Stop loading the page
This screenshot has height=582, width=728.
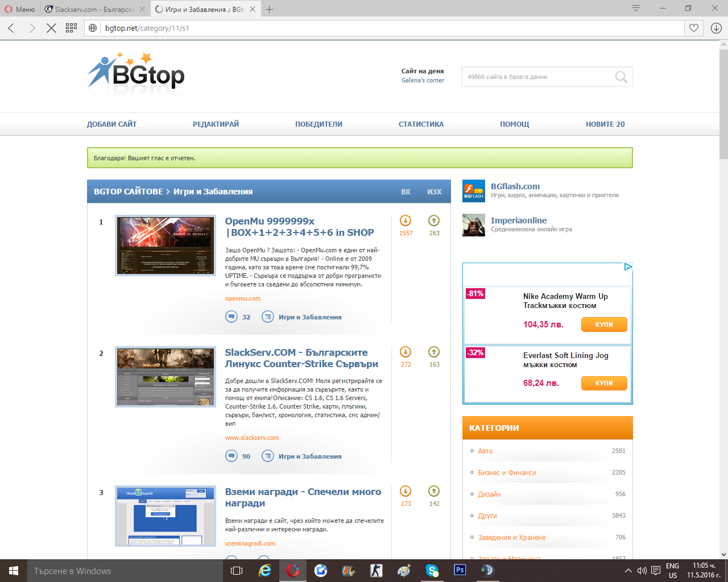(x=51, y=28)
